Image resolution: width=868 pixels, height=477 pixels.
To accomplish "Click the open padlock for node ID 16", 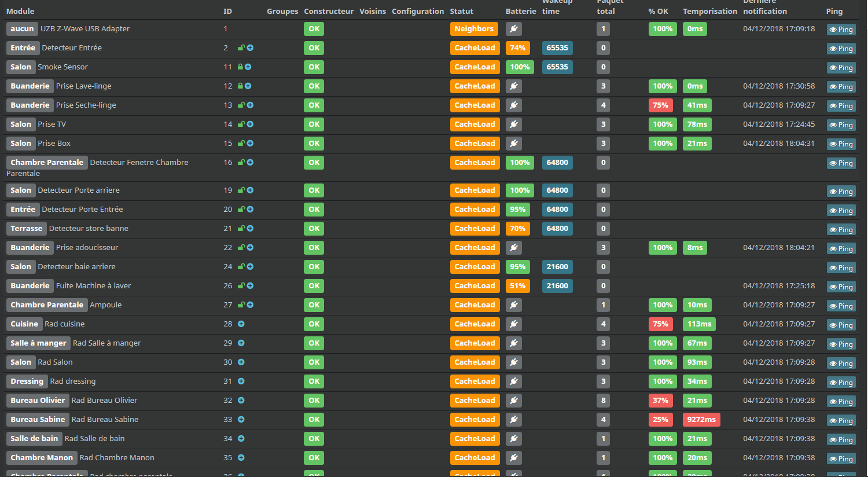I will click(x=241, y=163).
